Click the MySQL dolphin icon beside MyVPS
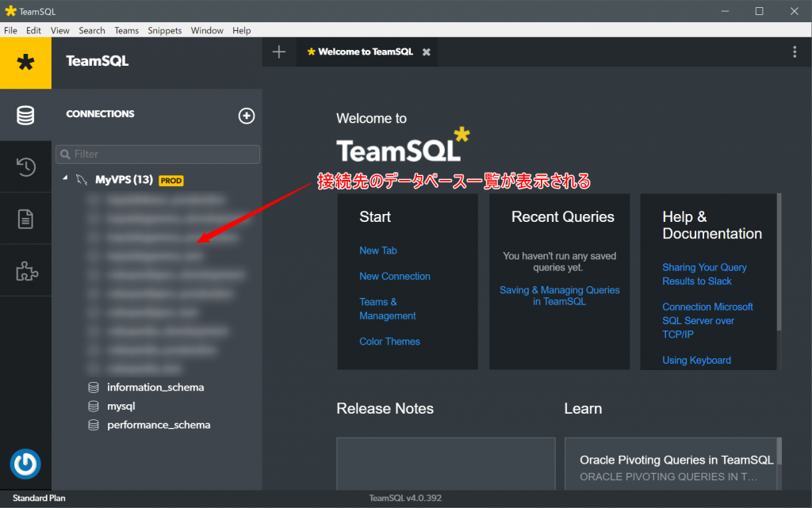This screenshot has height=508, width=812. point(82,180)
